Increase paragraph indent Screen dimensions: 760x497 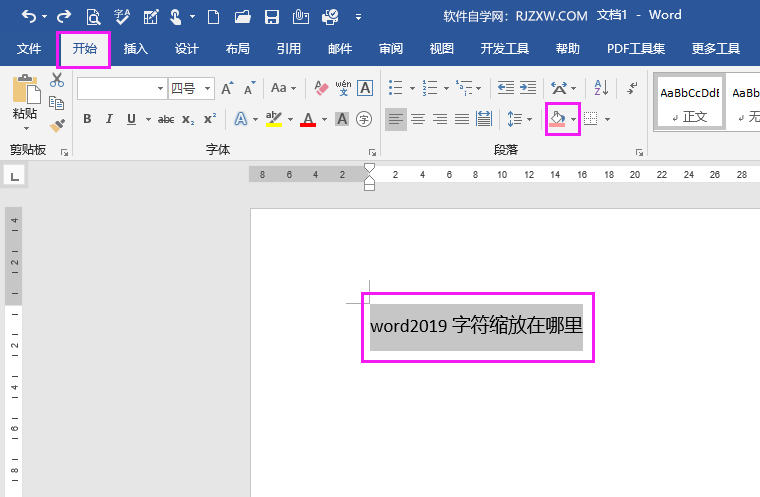[528, 88]
